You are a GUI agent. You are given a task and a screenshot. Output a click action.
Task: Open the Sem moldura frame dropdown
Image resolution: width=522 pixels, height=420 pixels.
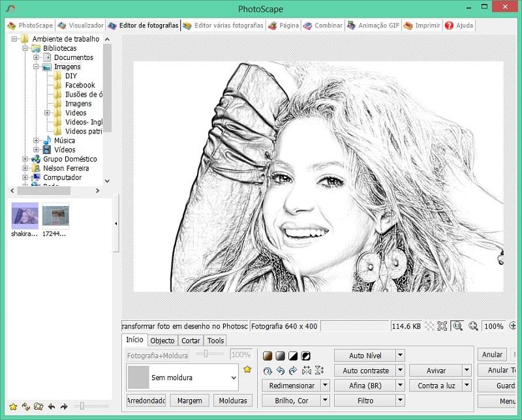point(234,378)
